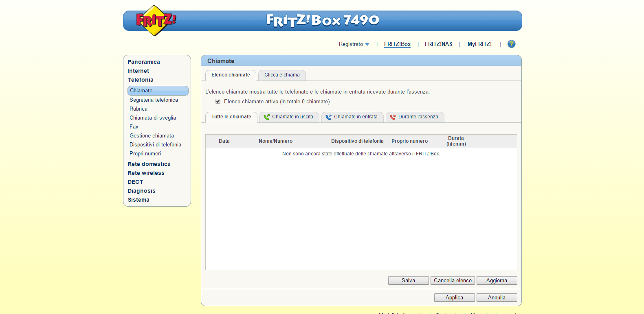The width and height of the screenshot is (644, 314).
Task: Click the FRITZ! logo icon
Action: 155,20
